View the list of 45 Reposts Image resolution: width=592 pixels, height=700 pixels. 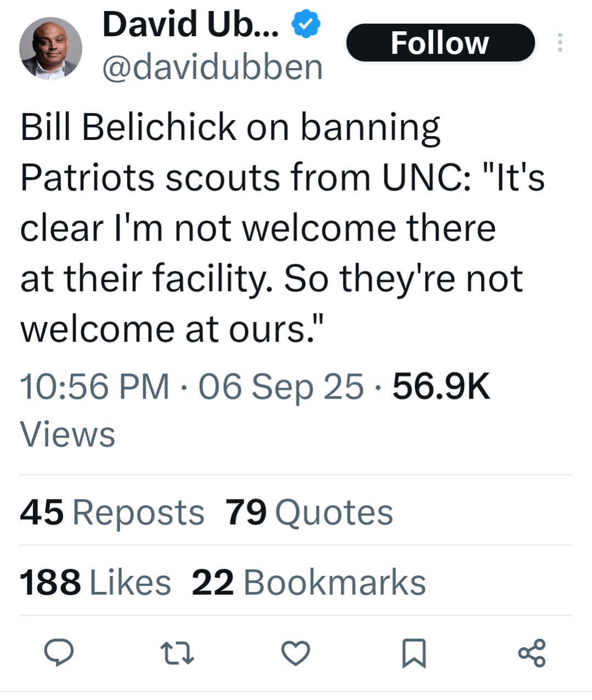112,512
